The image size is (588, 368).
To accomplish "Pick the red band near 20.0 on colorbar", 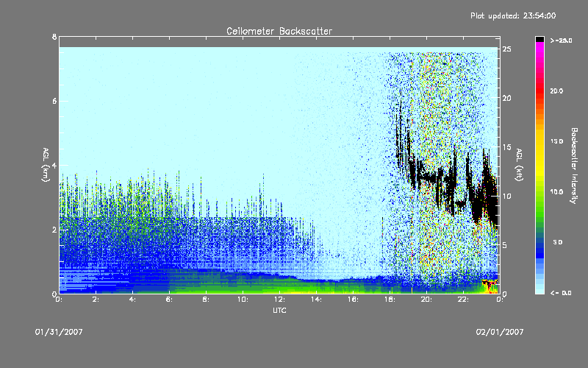I will click(x=539, y=91).
